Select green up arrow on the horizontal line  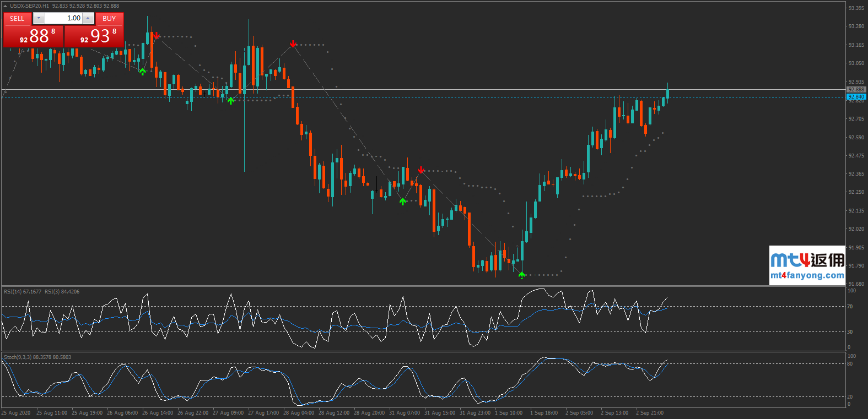coord(231,100)
